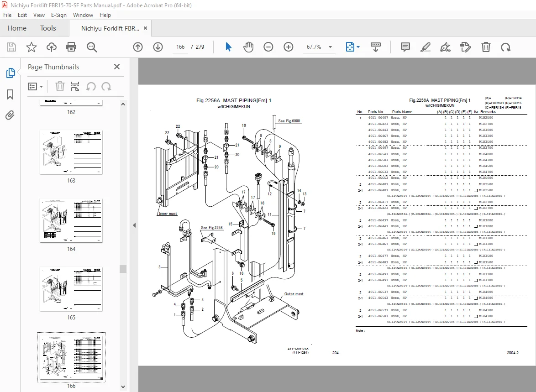
Task: Collapse the navigation pane arrow
Action: click(x=134, y=225)
